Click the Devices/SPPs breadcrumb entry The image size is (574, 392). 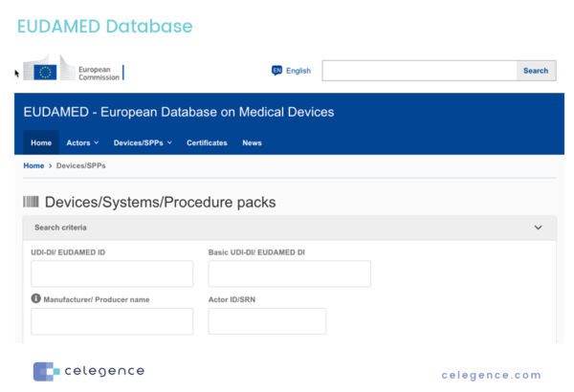click(80, 165)
